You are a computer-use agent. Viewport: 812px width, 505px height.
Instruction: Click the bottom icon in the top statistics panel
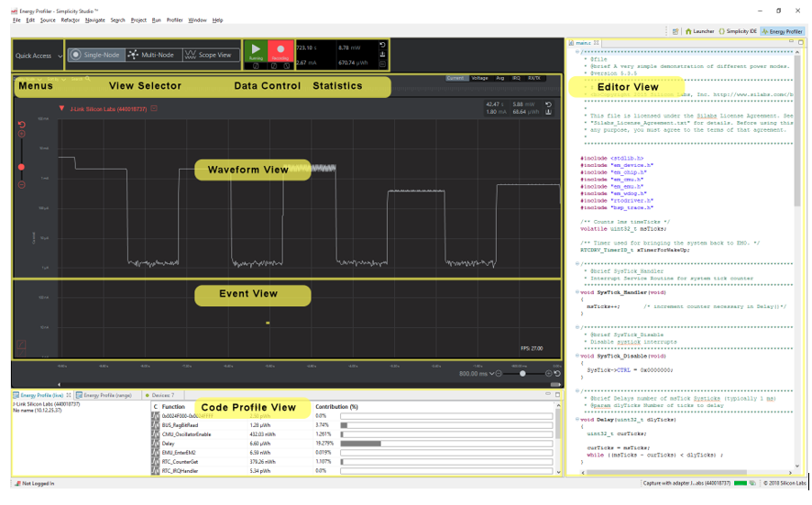[x=383, y=64]
